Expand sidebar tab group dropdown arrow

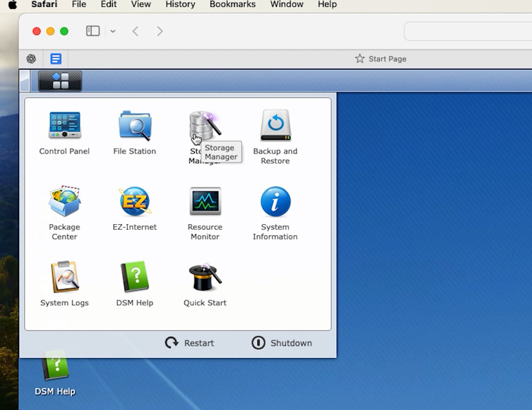(113, 32)
